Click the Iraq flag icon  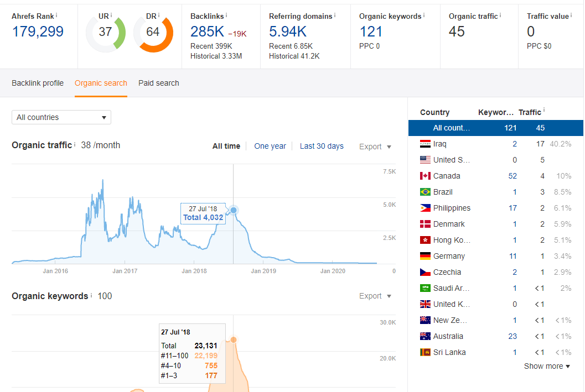pyautogui.click(x=425, y=144)
